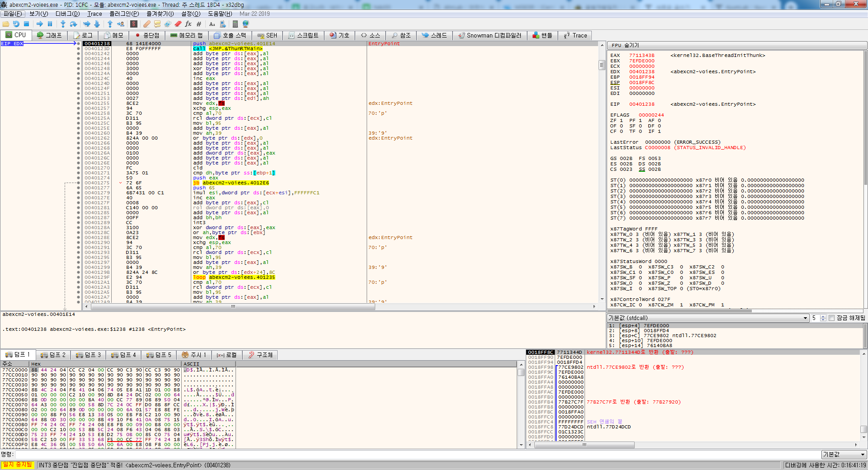Click the ASCII column header in dump
868x470 pixels.
click(209, 364)
